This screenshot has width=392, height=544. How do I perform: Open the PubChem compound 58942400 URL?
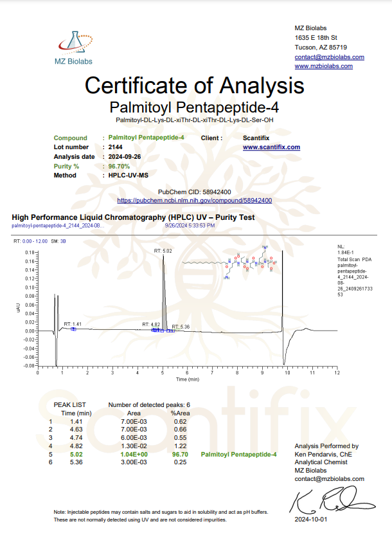194,201
